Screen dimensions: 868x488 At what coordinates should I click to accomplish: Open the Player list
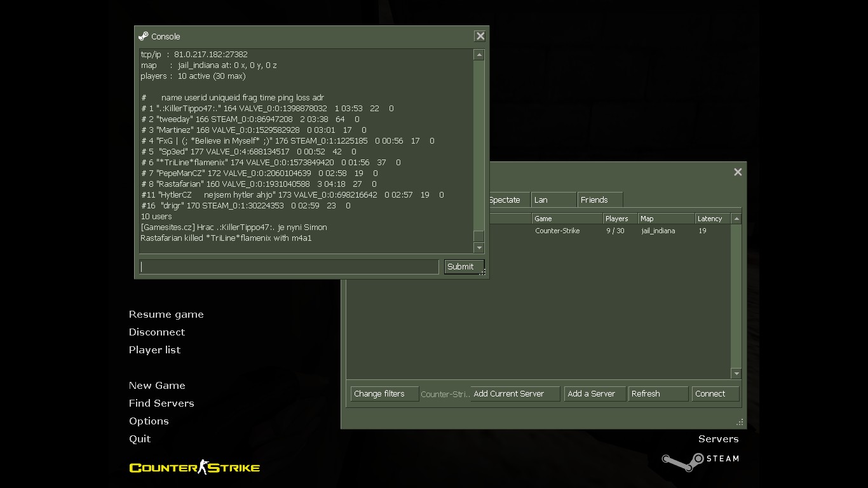pyautogui.click(x=154, y=350)
